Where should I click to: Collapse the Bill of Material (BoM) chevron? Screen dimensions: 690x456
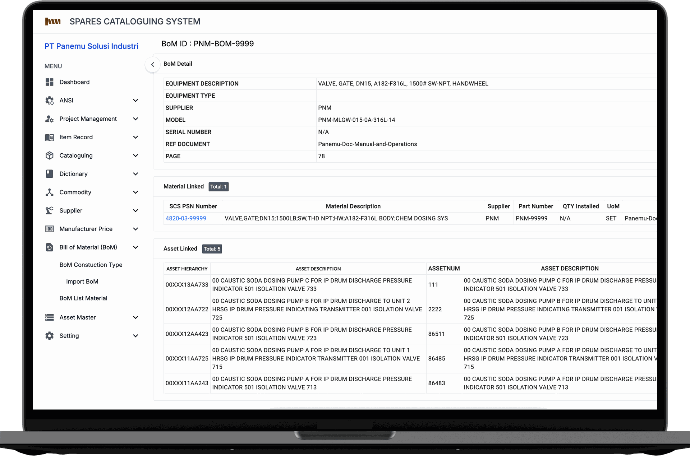(x=136, y=247)
